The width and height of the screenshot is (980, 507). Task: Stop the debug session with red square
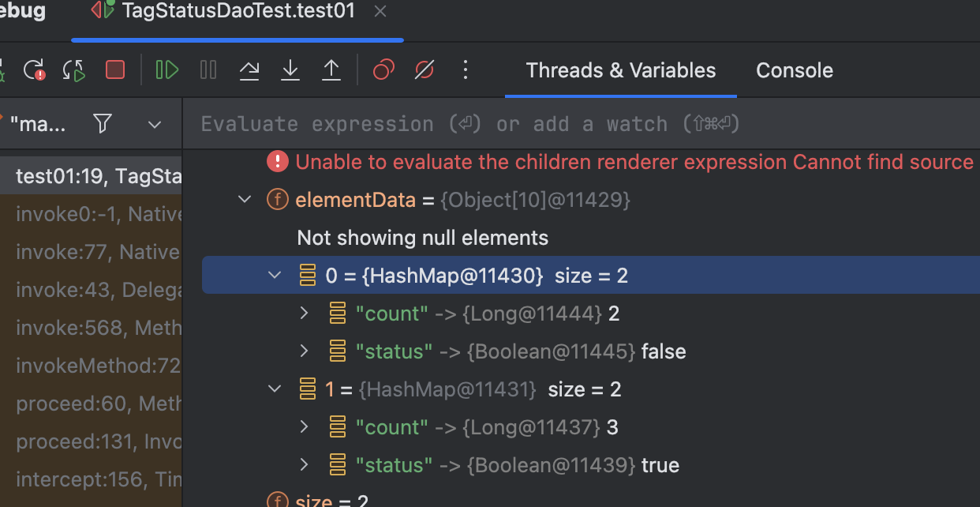pos(115,70)
